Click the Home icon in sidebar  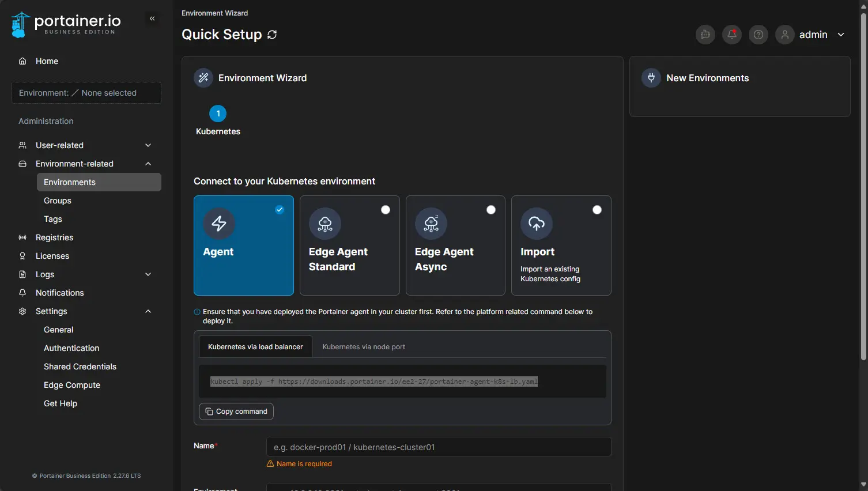22,61
